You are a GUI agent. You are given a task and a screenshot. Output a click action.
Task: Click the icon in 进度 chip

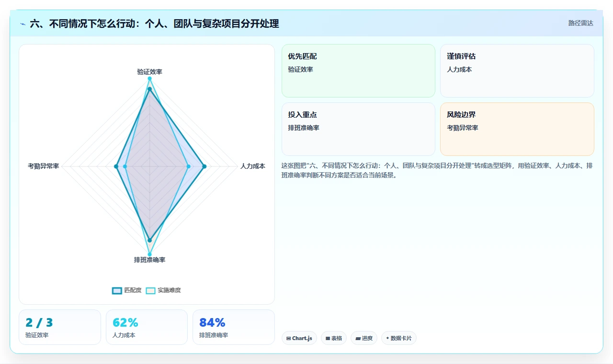(358, 338)
